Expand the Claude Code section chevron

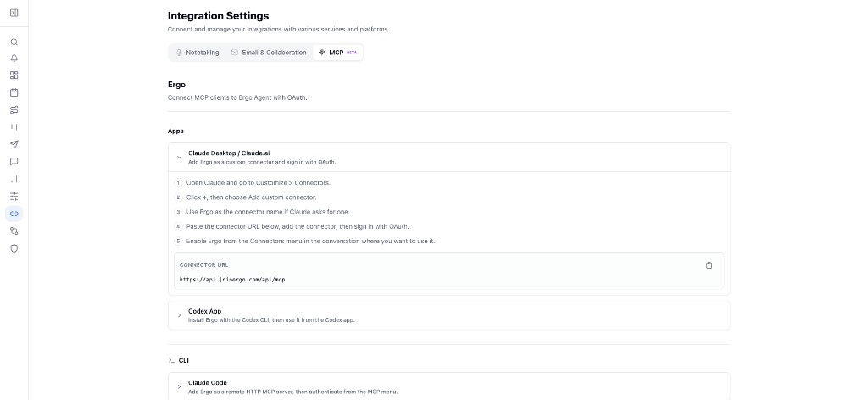pos(179,386)
